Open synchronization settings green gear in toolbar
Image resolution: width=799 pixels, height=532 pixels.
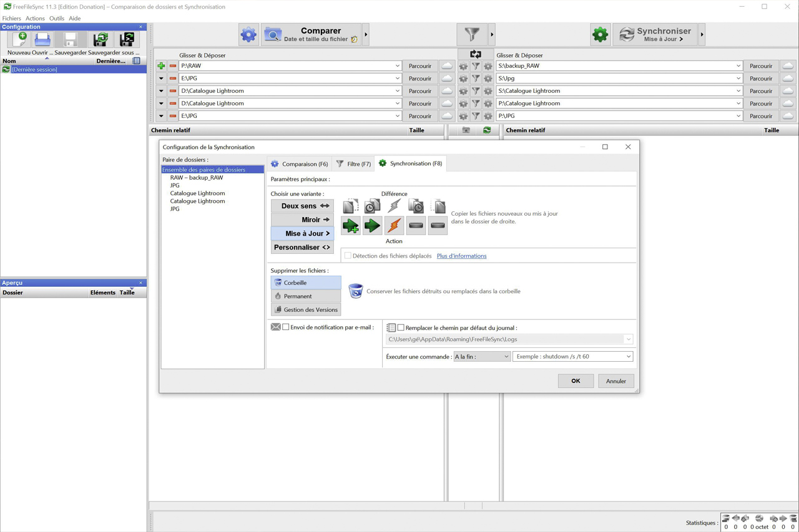click(x=600, y=35)
